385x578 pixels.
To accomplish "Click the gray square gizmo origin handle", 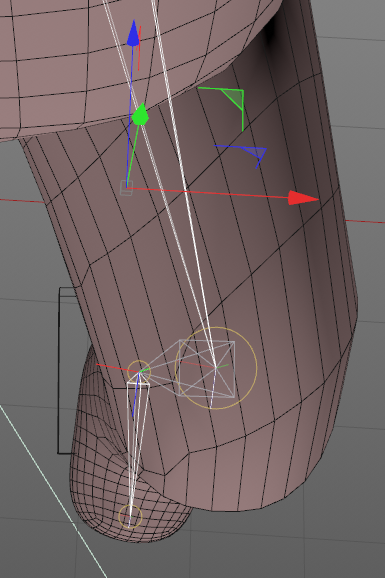I will pos(126,188).
